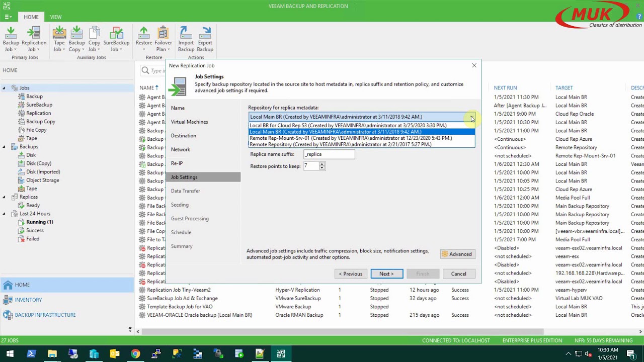Screen dimensions: 644x362
Task: Go to the Name wizard step
Action: pyautogui.click(x=178, y=108)
